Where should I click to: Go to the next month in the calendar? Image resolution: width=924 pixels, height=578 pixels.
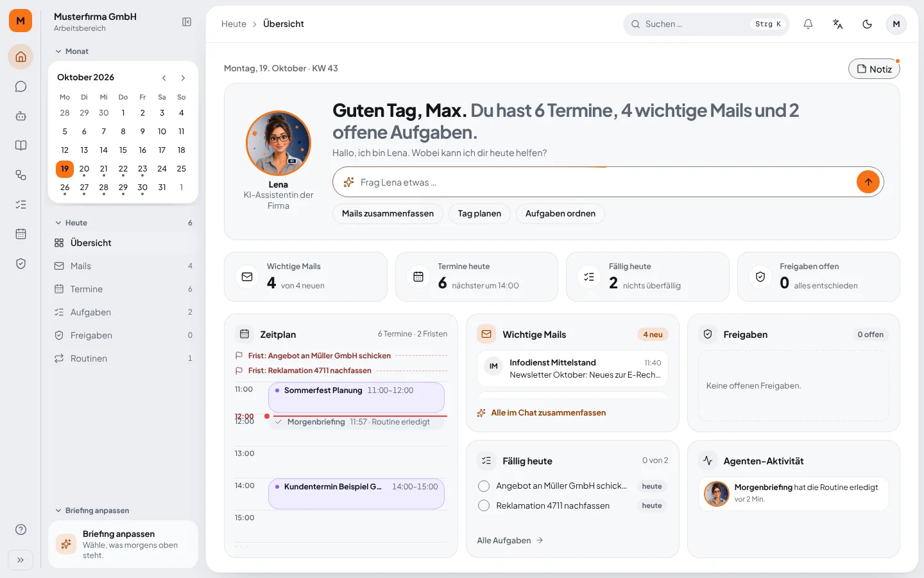coord(183,78)
